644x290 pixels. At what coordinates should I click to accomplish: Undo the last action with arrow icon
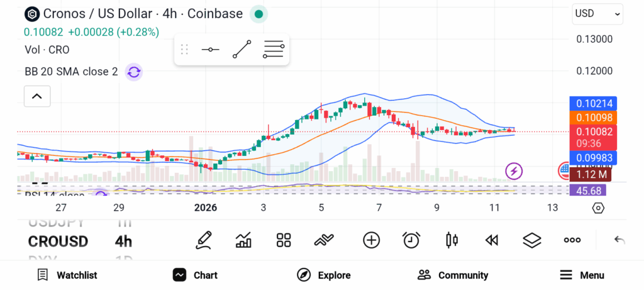click(619, 240)
